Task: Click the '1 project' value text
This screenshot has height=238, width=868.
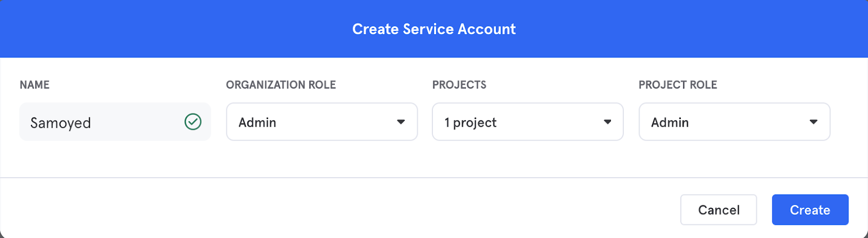Action: point(470,123)
